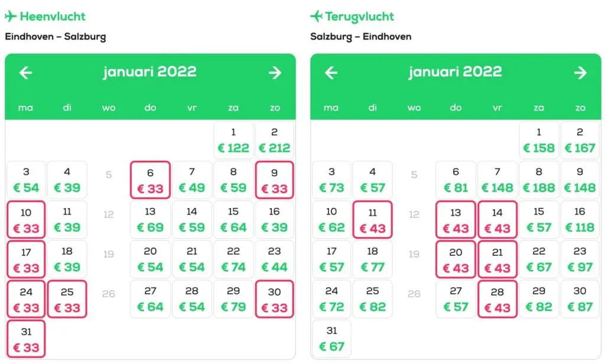
Task: Click the Terugvlucht airplane icon
Action: click(x=316, y=16)
